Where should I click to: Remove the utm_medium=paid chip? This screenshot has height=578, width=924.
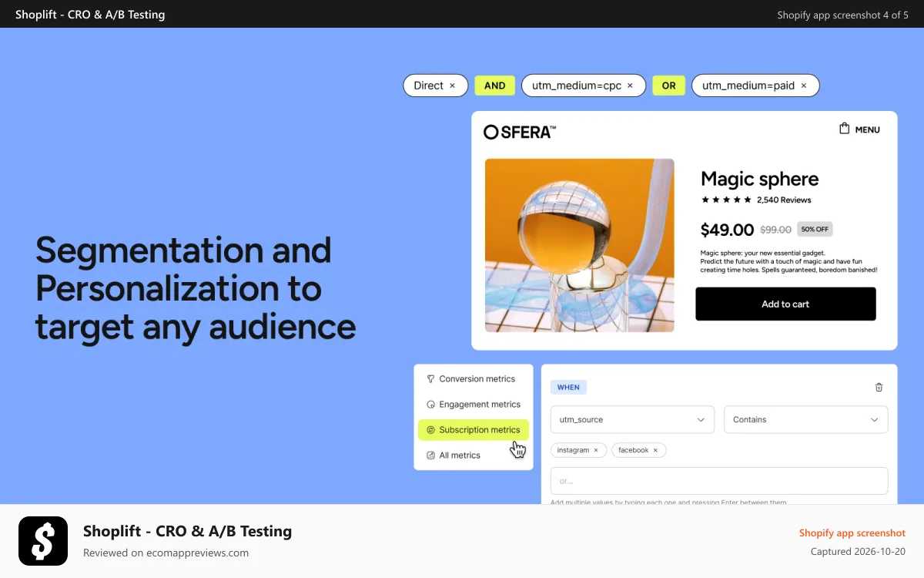tap(804, 86)
